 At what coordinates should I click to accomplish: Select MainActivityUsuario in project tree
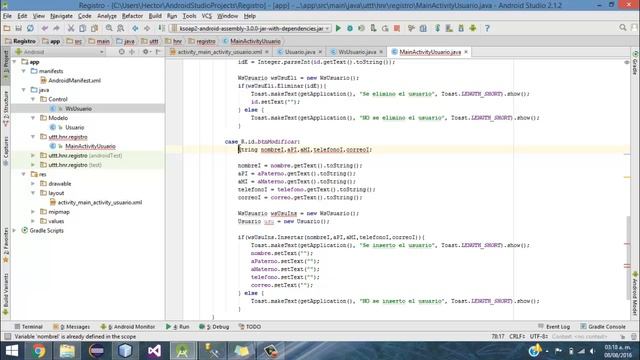[90, 146]
